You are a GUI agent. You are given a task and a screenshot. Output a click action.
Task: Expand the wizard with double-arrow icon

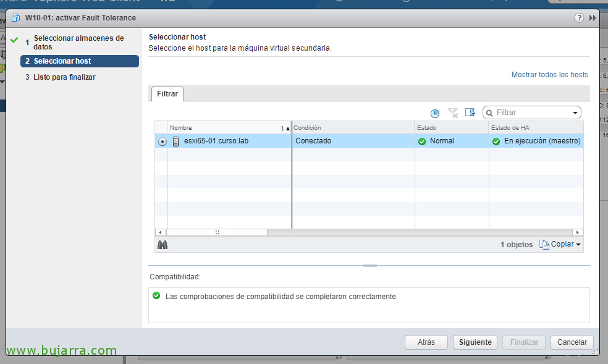pyautogui.click(x=593, y=18)
